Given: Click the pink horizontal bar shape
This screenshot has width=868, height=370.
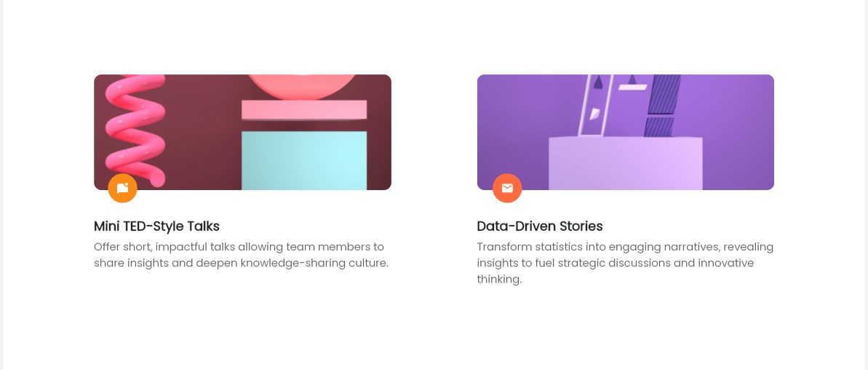Looking at the screenshot, I should (304, 110).
